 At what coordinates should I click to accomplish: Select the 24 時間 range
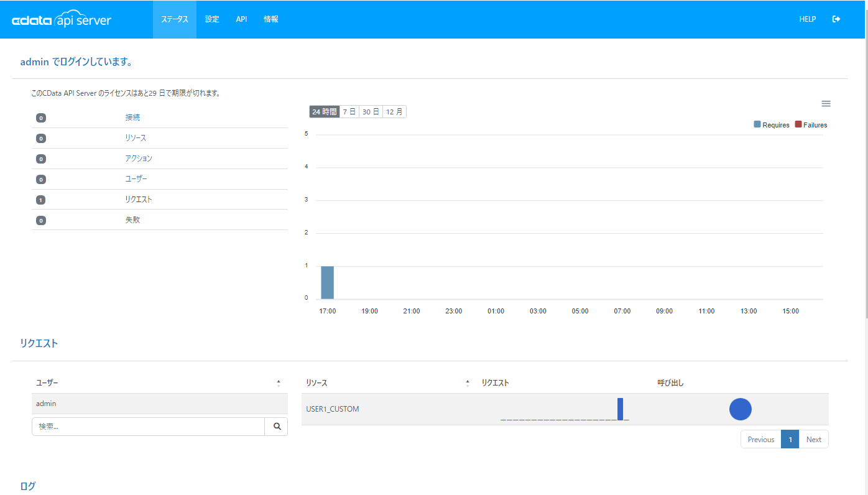tap(325, 112)
